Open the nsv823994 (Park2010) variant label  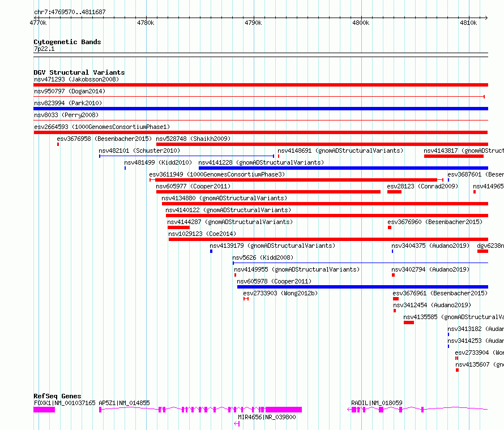(68, 103)
